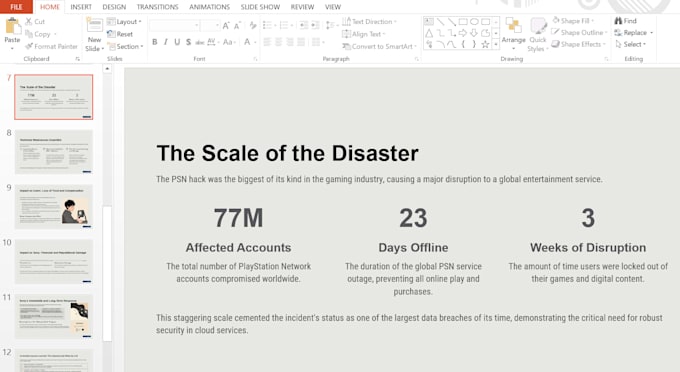Open the Font dialog launcher
The width and height of the screenshot is (680, 372).
pos(255,59)
